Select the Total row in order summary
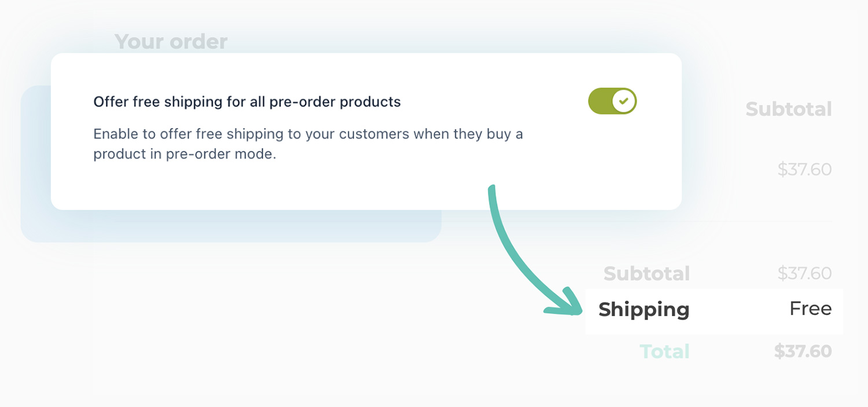Screen dimensions: 868x407 664,351
